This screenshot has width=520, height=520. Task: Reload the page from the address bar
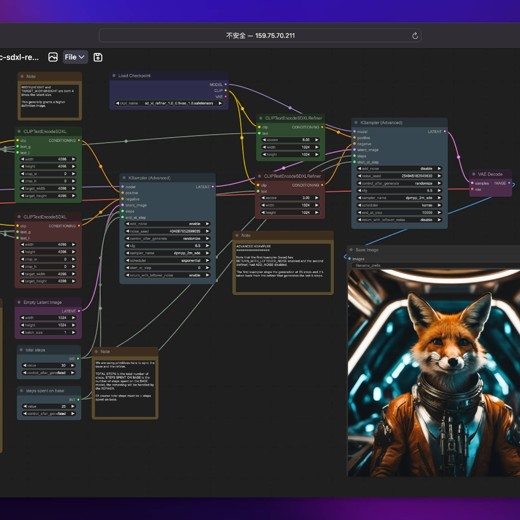tap(415, 36)
